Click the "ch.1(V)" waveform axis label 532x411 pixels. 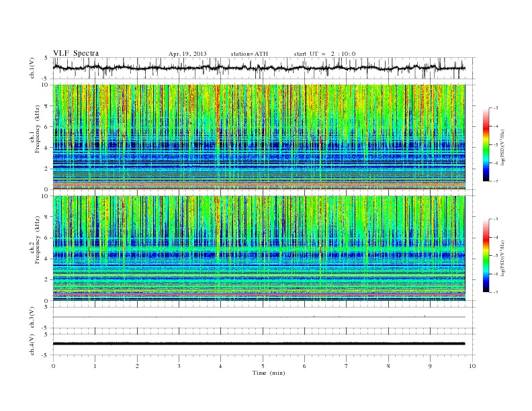[32, 68]
